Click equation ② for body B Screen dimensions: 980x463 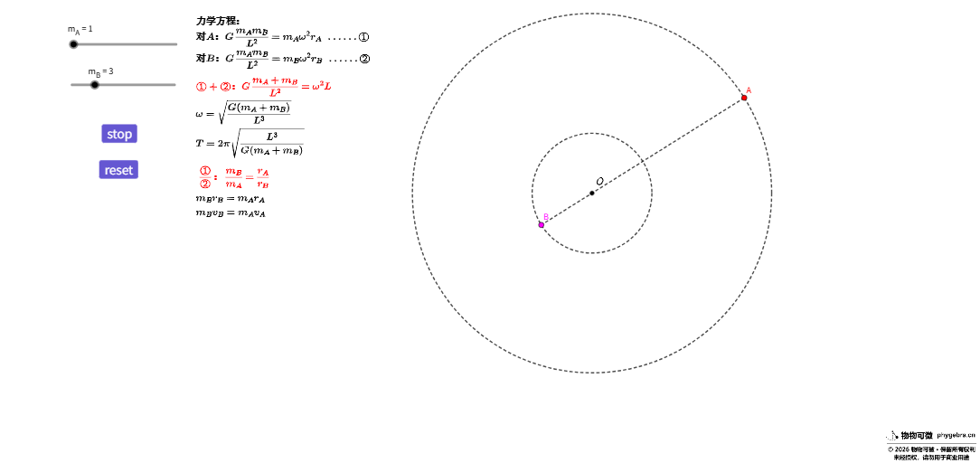283,59
